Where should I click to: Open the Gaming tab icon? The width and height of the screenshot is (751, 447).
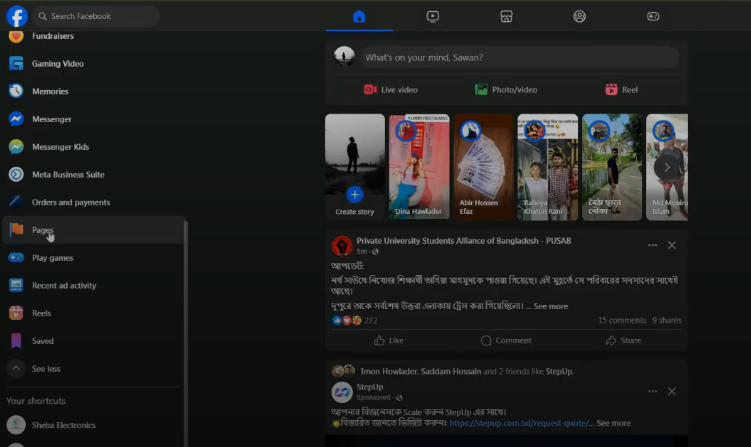[653, 16]
